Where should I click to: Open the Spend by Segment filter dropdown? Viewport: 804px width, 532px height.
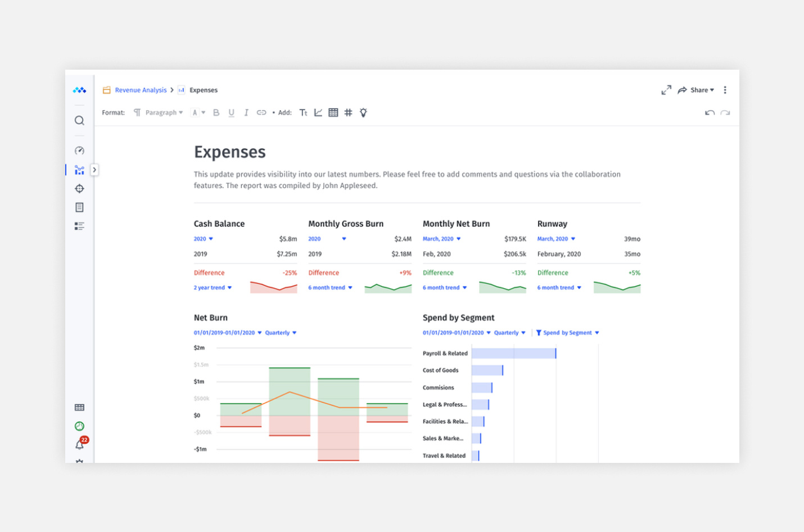(x=568, y=333)
